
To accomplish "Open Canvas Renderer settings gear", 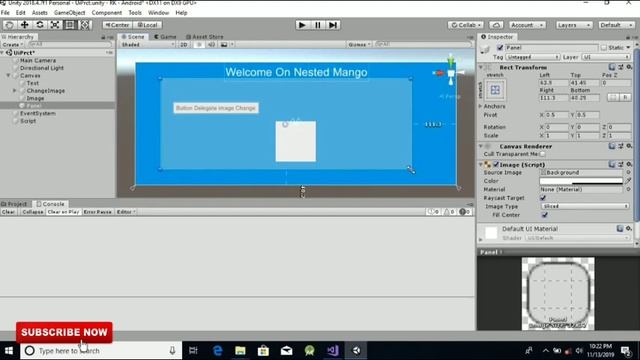I will coord(629,146).
